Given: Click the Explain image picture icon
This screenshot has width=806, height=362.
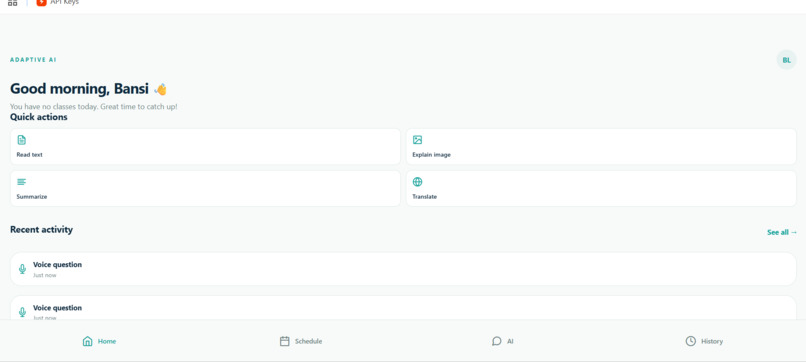Looking at the screenshot, I should [417, 140].
